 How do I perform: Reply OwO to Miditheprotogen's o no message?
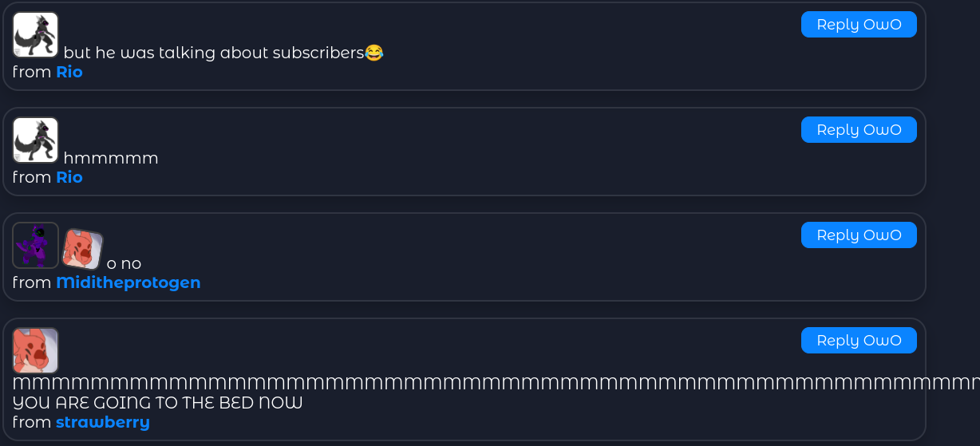point(859,235)
